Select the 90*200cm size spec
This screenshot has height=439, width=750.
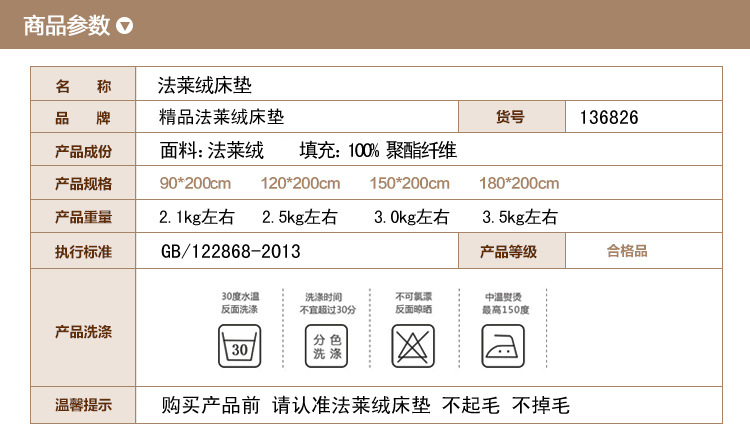(x=195, y=183)
